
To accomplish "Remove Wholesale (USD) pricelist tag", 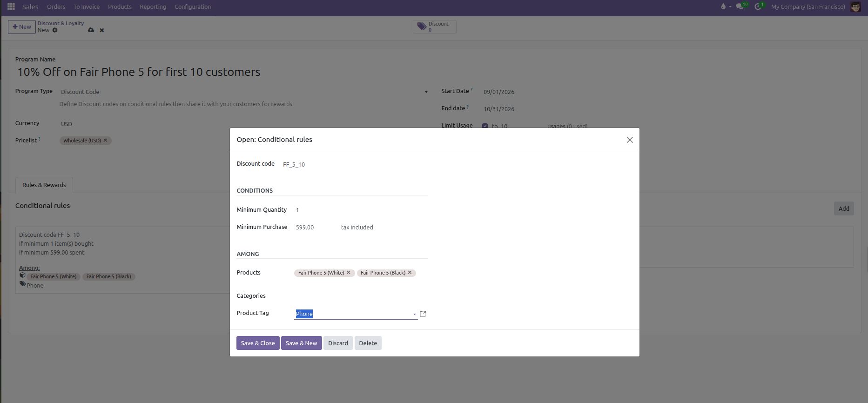I will [x=106, y=140].
